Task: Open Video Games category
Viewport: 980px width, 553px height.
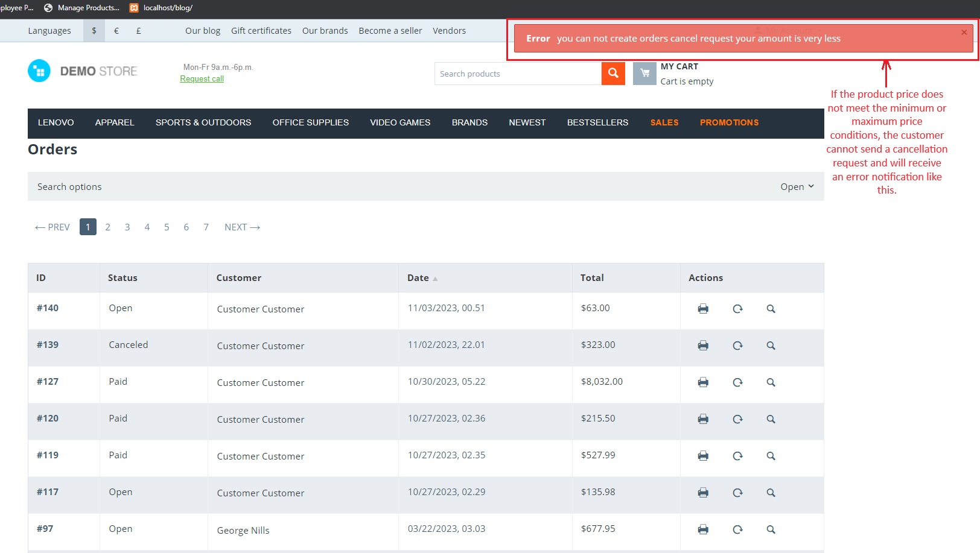Action: tap(400, 122)
